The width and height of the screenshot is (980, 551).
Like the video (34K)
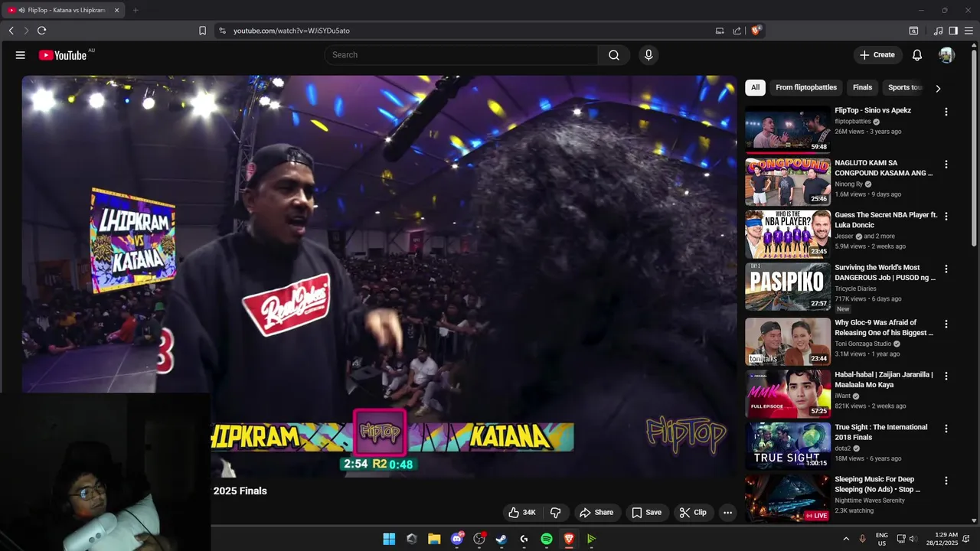521,513
